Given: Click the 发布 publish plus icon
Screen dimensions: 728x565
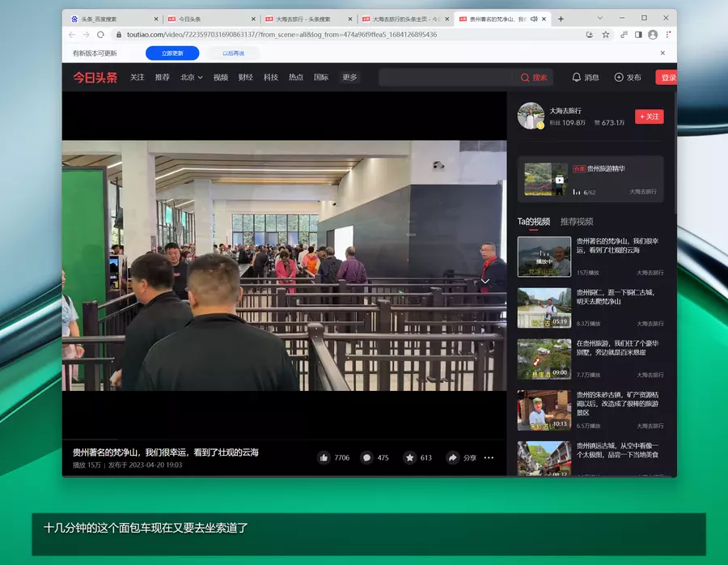Looking at the screenshot, I should 628,78.
